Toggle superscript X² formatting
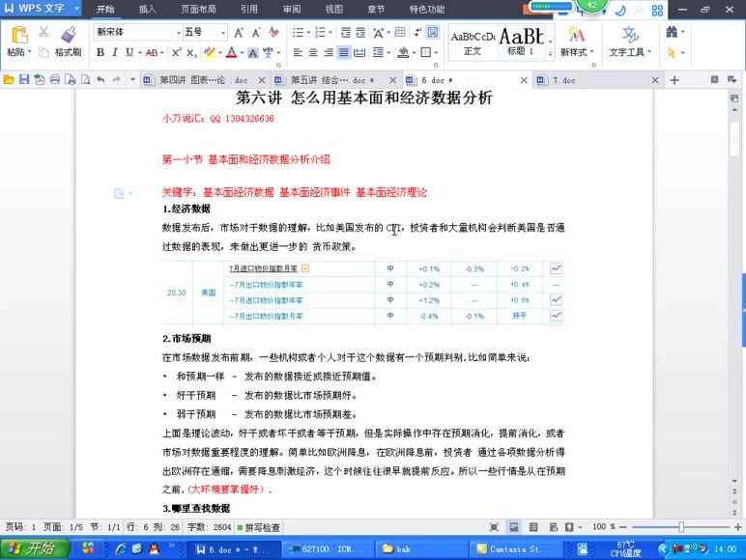 [177, 52]
